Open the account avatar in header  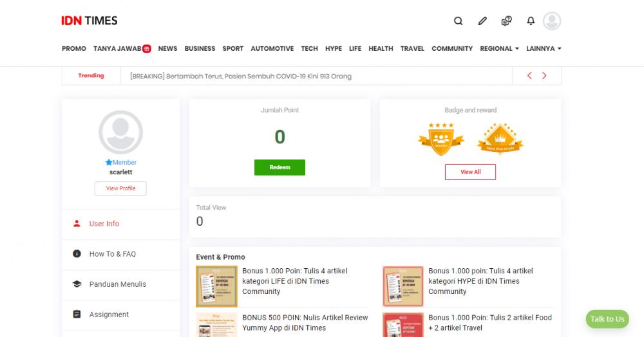[x=552, y=21]
